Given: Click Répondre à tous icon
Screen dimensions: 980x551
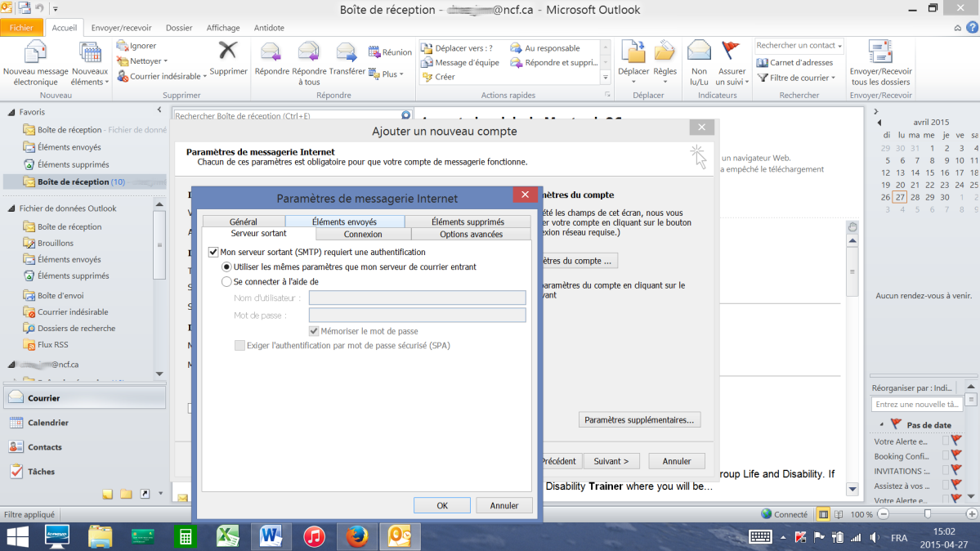Looking at the screenshot, I should (x=309, y=52).
